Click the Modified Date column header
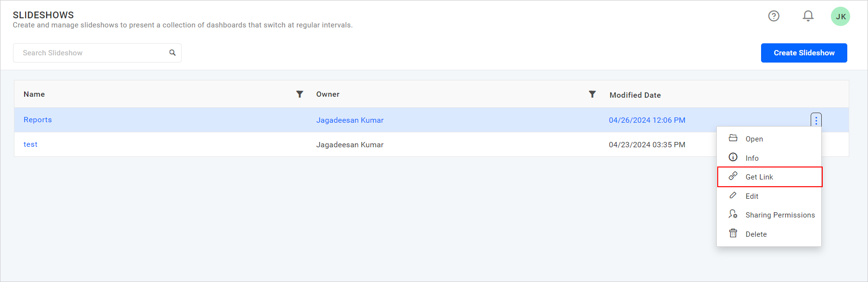Screen dimensions: 868x282 [635, 95]
